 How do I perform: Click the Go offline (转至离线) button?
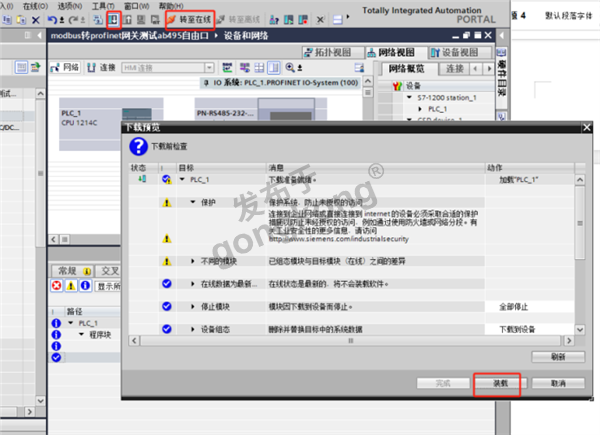tap(238, 20)
